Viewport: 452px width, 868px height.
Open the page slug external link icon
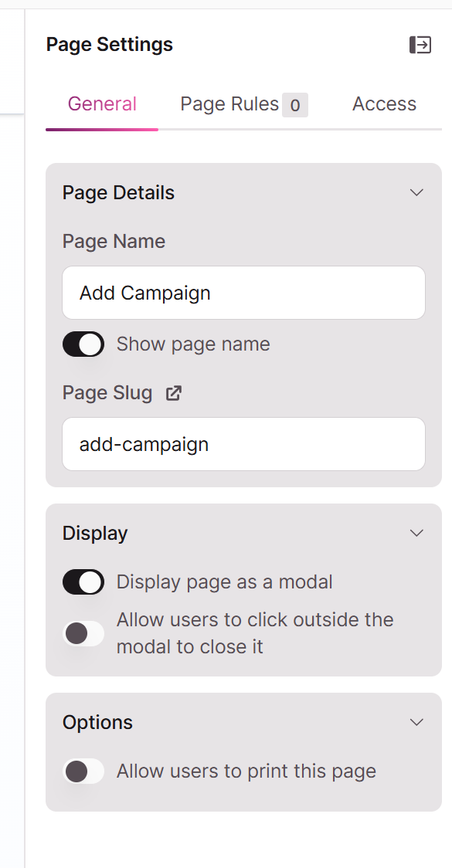click(174, 393)
